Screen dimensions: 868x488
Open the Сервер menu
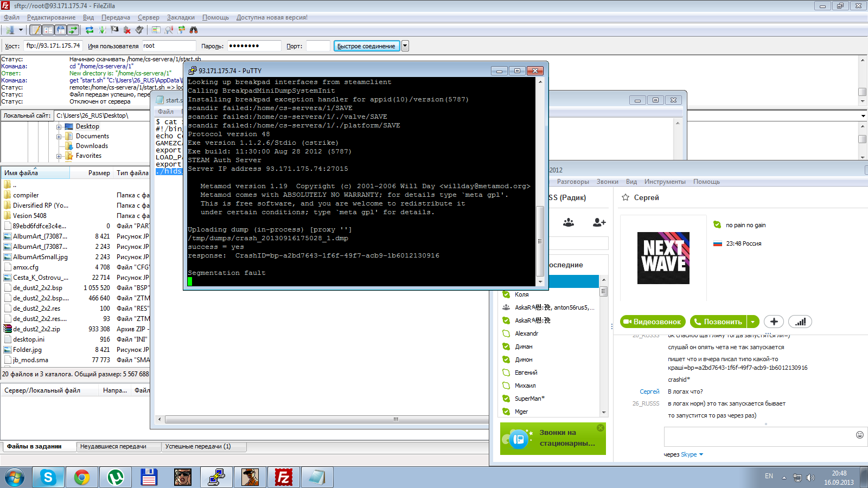(149, 17)
